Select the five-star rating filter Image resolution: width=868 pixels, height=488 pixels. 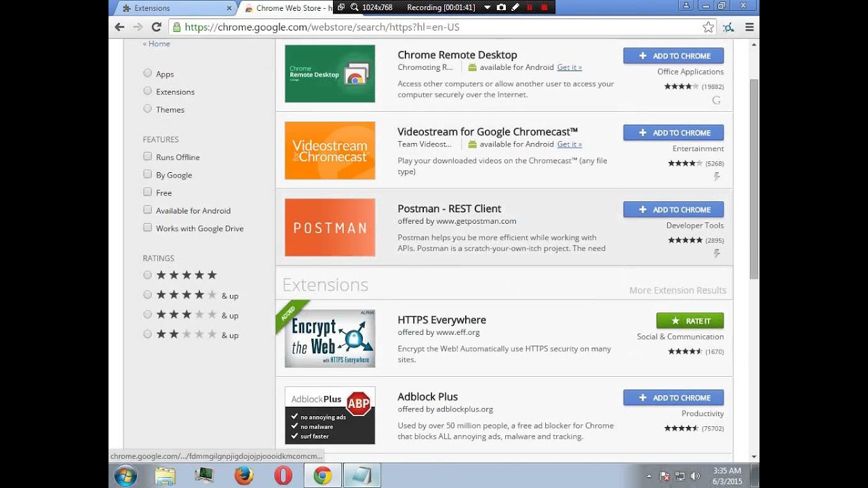pyautogui.click(x=147, y=274)
